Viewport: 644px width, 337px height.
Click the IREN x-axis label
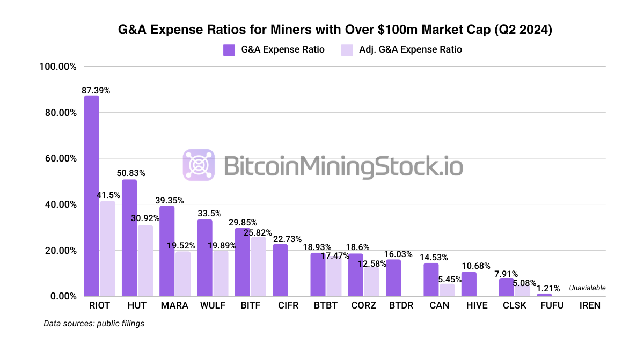590,306
